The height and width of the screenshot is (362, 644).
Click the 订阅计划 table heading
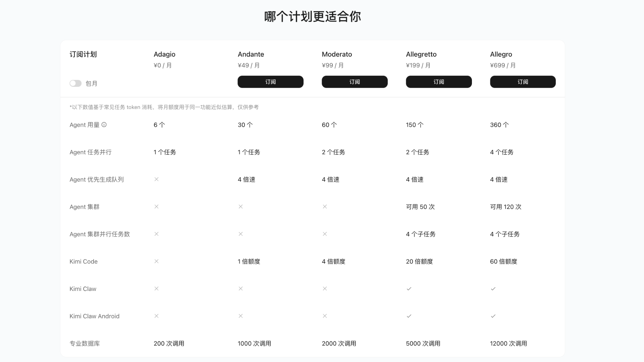click(x=83, y=54)
